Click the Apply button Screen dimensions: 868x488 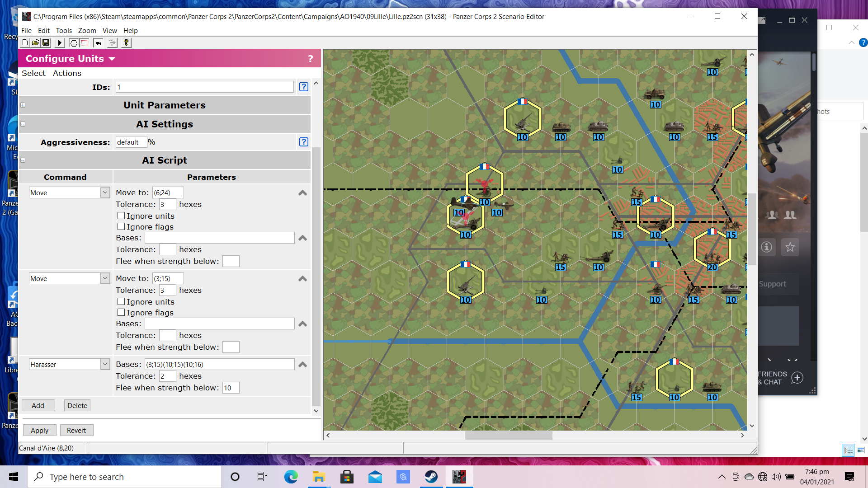coord(39,430)
